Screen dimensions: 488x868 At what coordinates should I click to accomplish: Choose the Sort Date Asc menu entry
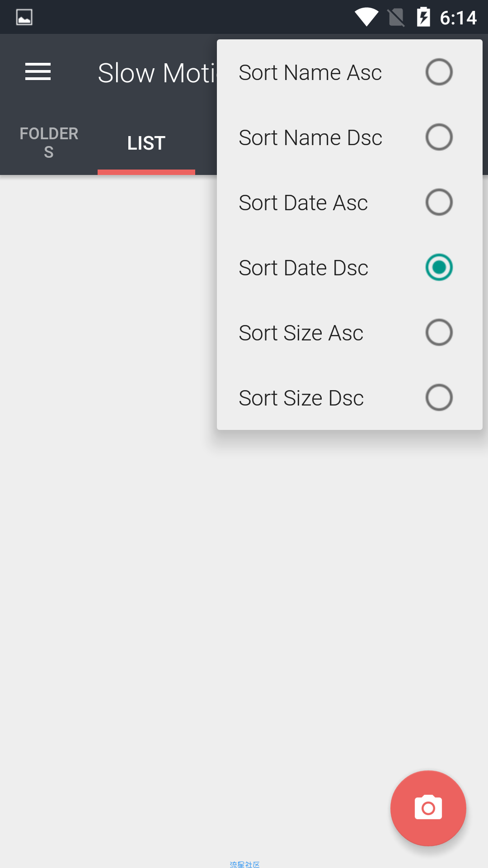pyautogui.click(x=350, y=203)
